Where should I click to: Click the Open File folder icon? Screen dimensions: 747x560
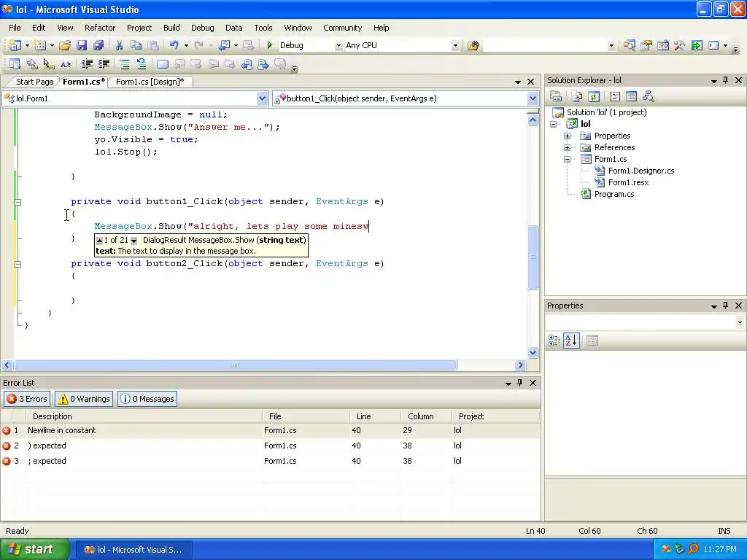65,45
